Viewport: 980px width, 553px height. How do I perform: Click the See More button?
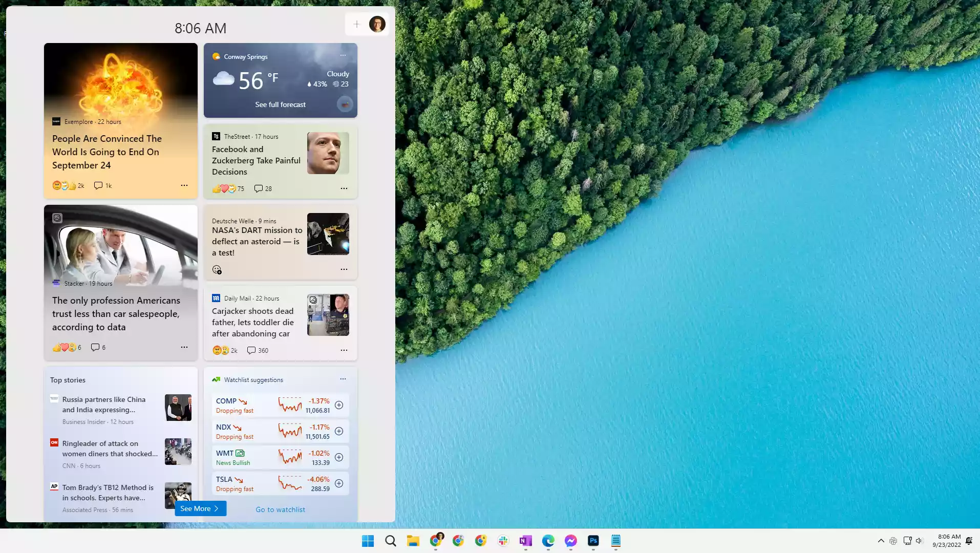pos(200,508)
